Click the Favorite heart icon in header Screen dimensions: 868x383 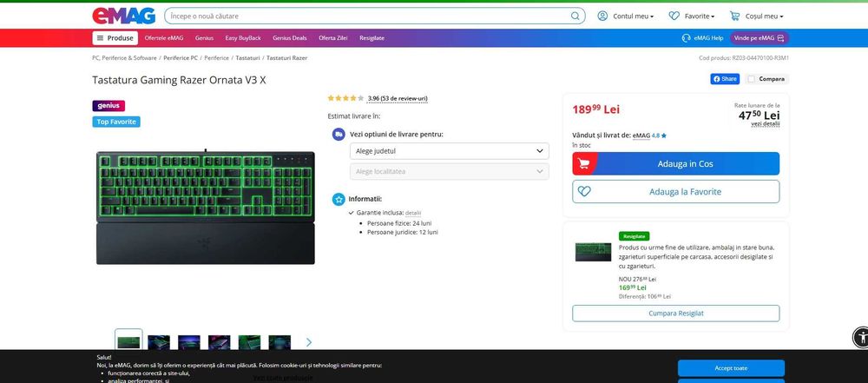pyautogui.click(x=674, y=17)
